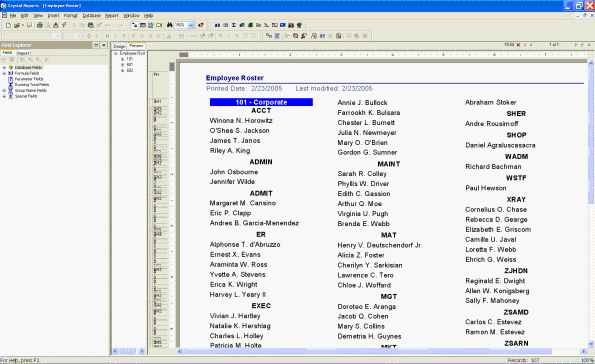Click the Insert Map globe icon
The image size is (595, 364).
(x=299, y=25)
